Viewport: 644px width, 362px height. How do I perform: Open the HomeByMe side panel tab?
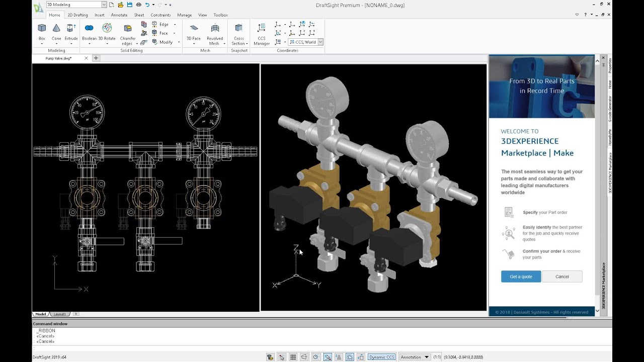pos(610,138)
